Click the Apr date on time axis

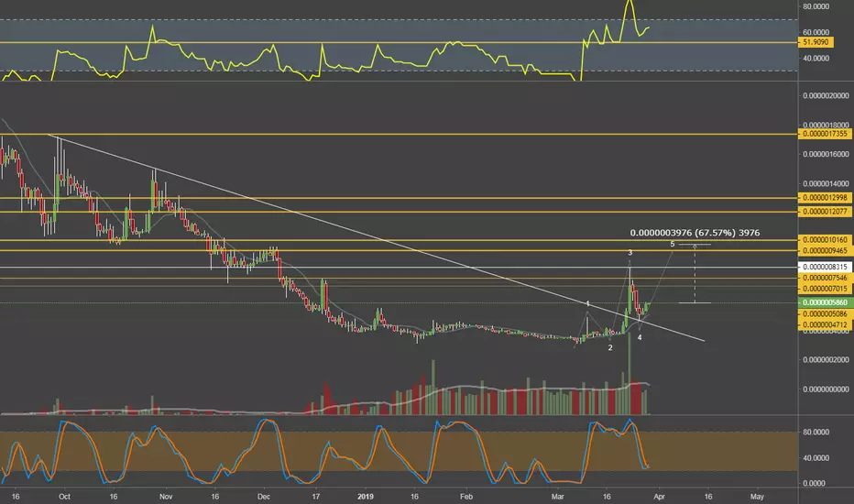point(659,497)
